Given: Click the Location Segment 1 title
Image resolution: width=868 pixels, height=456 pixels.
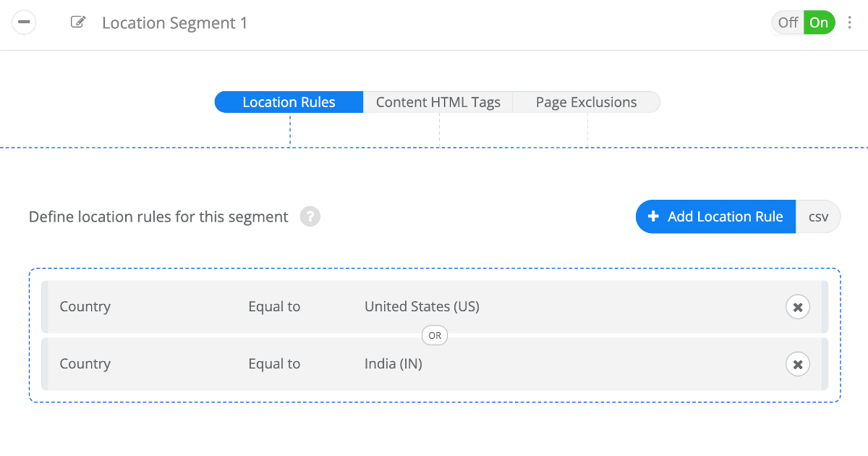Looking at the screenshot, I should tap(174, 23).
